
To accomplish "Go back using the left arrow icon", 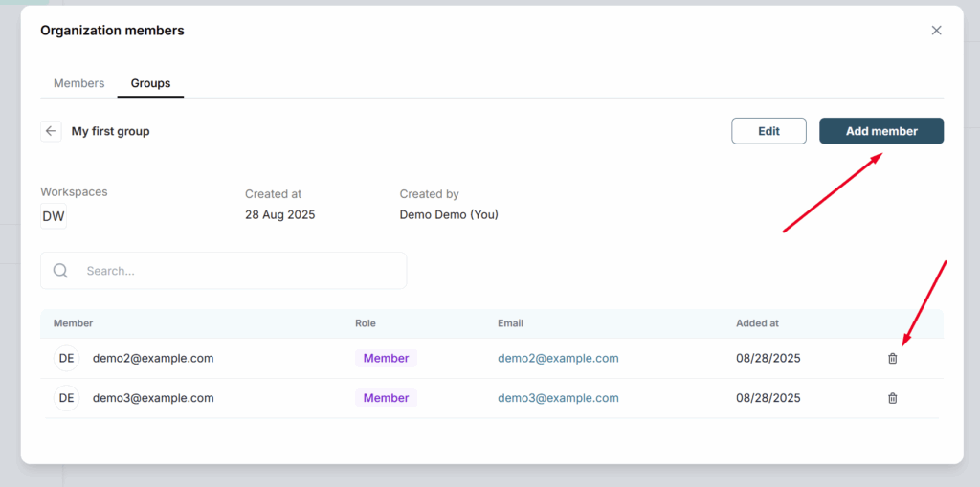I will [52, 131].
